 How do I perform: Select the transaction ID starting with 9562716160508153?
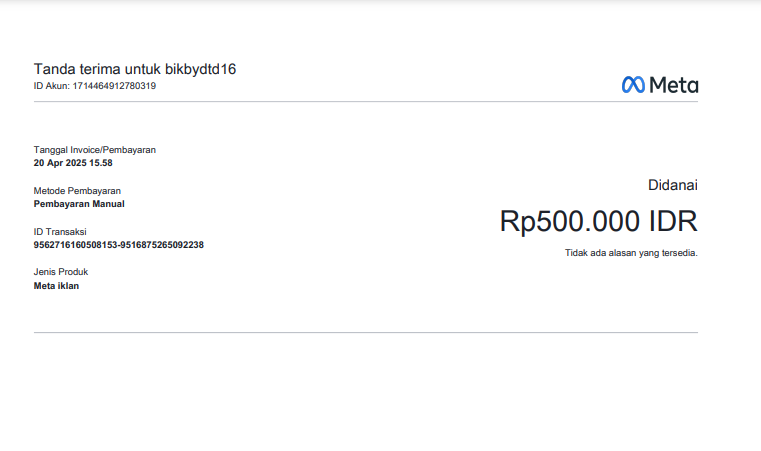(x=119, y=244)
